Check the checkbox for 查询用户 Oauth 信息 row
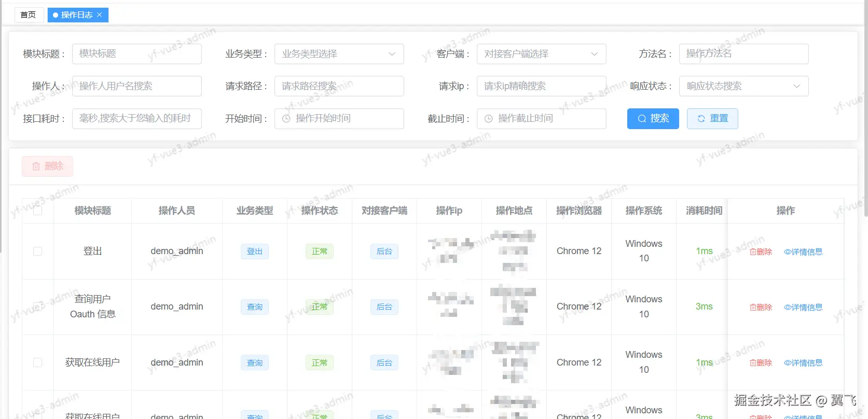868x419 pixels. (x=38, y=307)
